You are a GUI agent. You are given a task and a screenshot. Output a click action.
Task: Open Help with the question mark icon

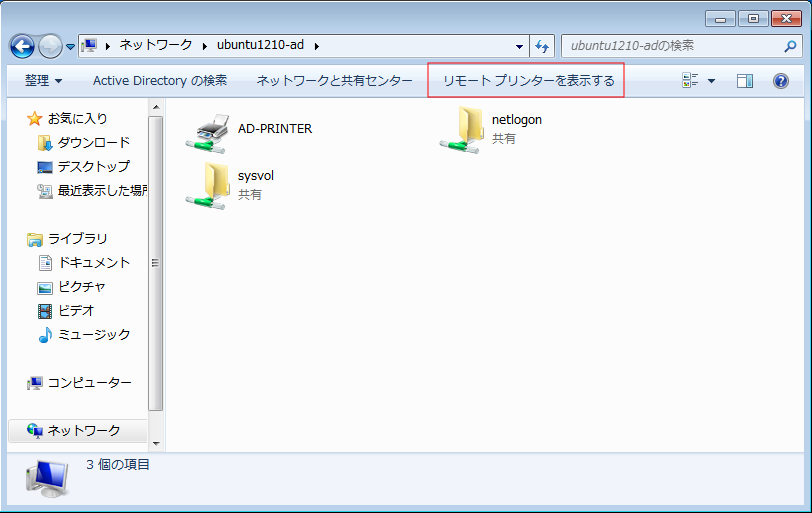[x=781, y=81]
